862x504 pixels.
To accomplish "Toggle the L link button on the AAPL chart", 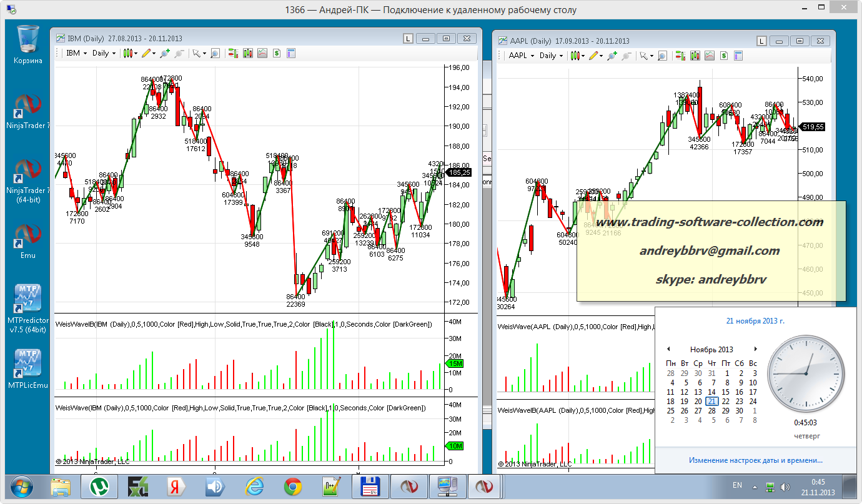I will click(x=760, y=41).
